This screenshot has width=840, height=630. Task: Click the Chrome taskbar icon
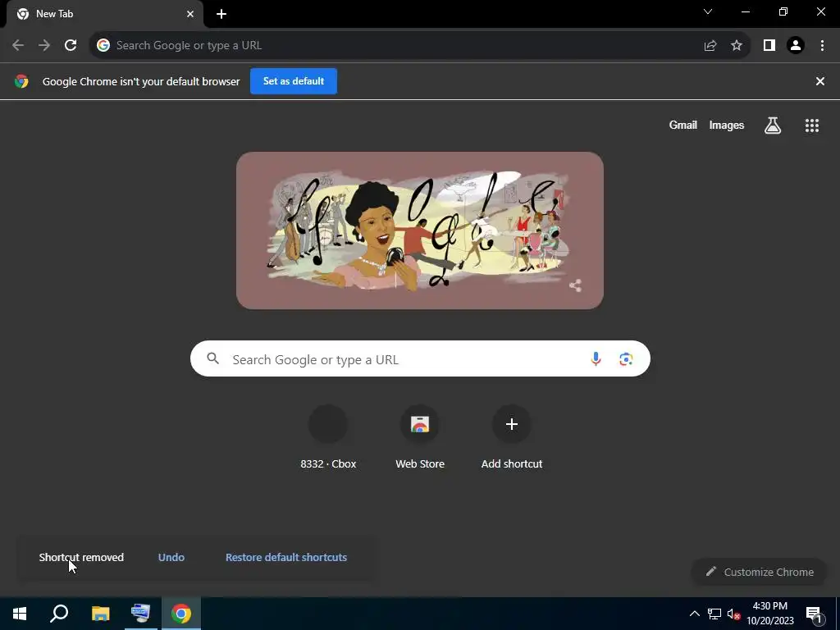coord(181,614)
